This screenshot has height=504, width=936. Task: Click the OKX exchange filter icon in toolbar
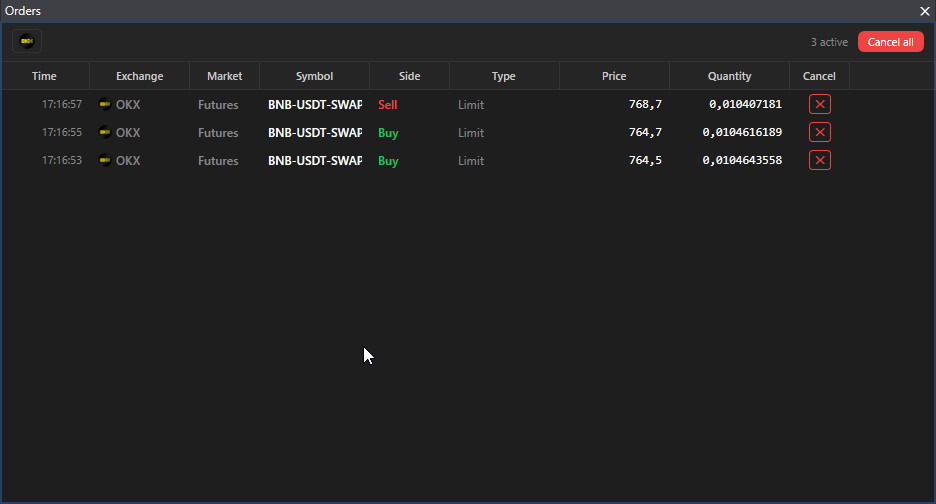point(27,41)
